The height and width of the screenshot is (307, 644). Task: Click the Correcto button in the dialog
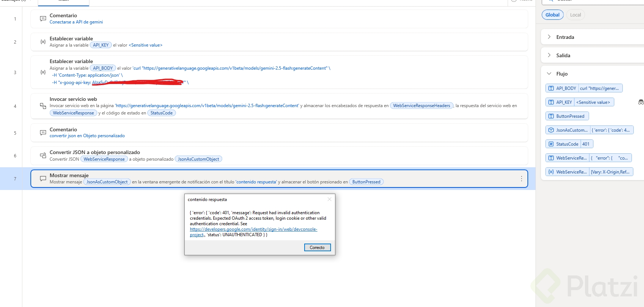(317, 248)
